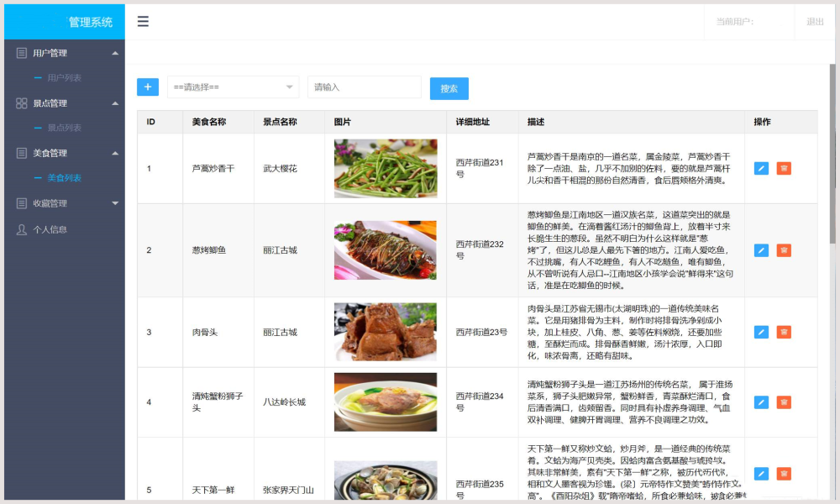The width and height of the screenshot is (840, 504).
Task: Open the 天下第一鲜 clam image
Action: click(386, 480)
